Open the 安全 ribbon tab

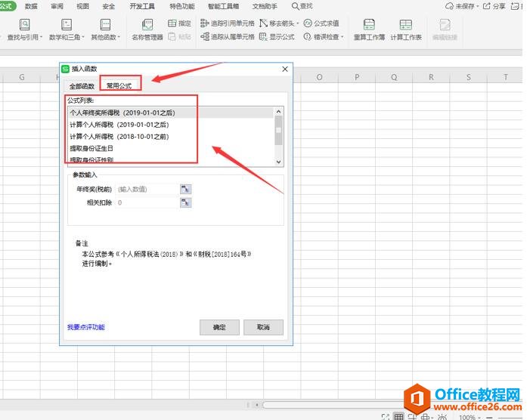point(108,6)
